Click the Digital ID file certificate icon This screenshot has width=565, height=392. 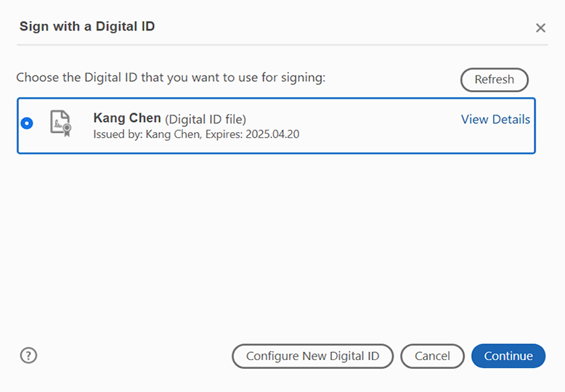pos(61,123)
